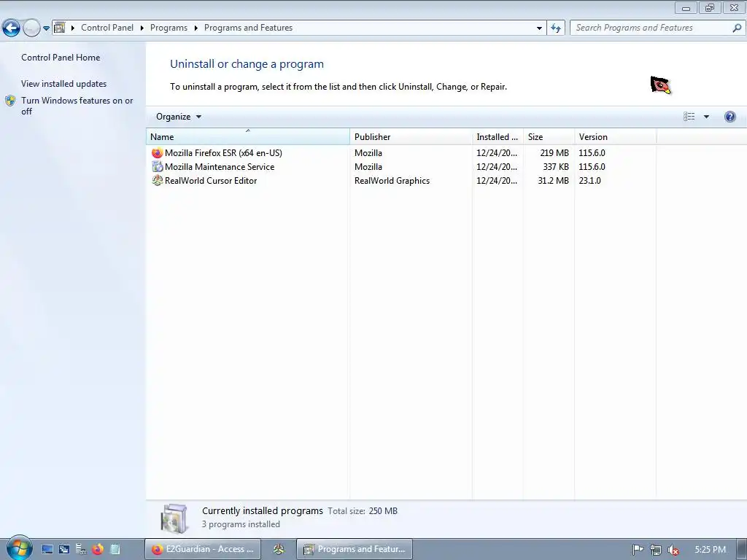Click the Firefox ESR program icon
The image size is (747, 560).
158,153
